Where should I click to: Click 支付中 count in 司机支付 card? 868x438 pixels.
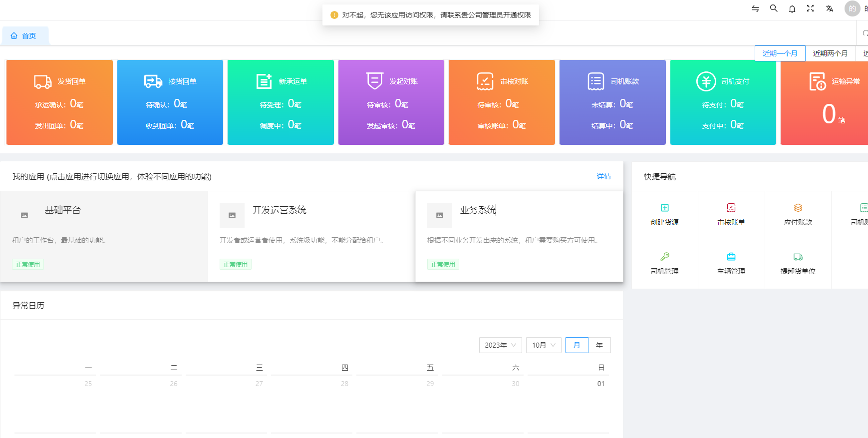click(x=723, y=125)
